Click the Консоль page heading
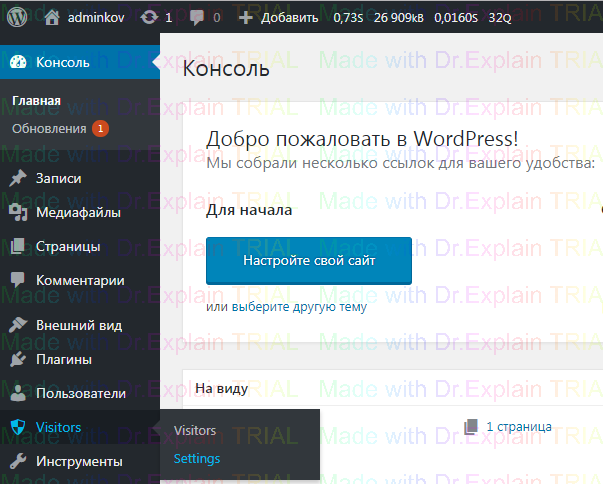The height and width of the screenshot is (484, 603). pyautogui.click(x=226, y=68)
